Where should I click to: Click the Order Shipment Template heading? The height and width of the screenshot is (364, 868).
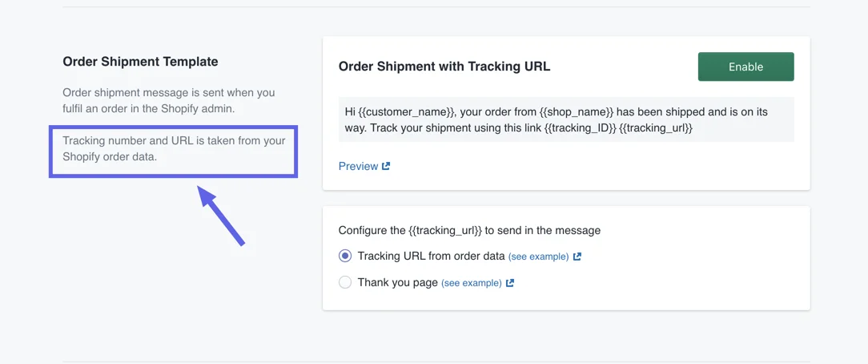coord(140,62)
